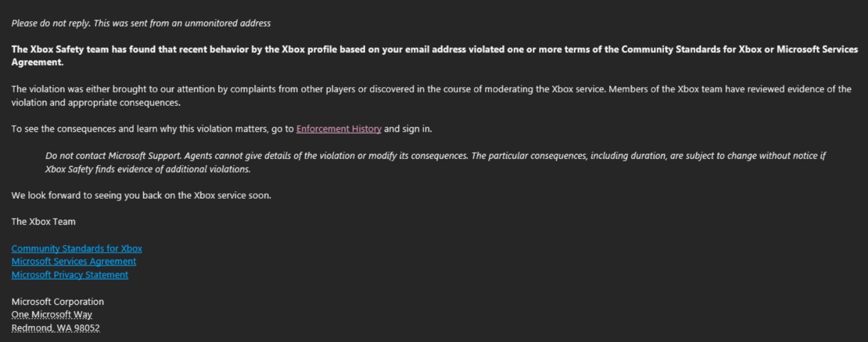Click 'The Xbox Team' signature
Image resolution: width=868 pixels, height=342 pixels.
pyautogui.click(x=43, y=222)
